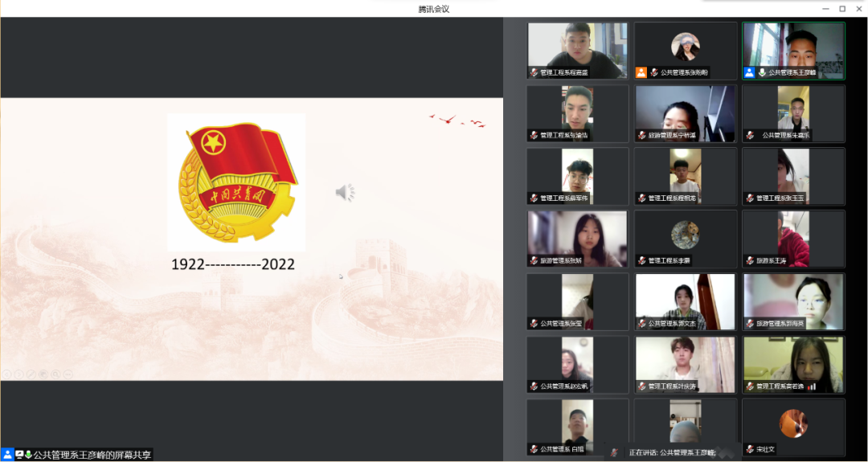Select the 公共管理系郭文杰 video tile
The width and height of the screenshot is (868, 462).
(x=686, y=301)
